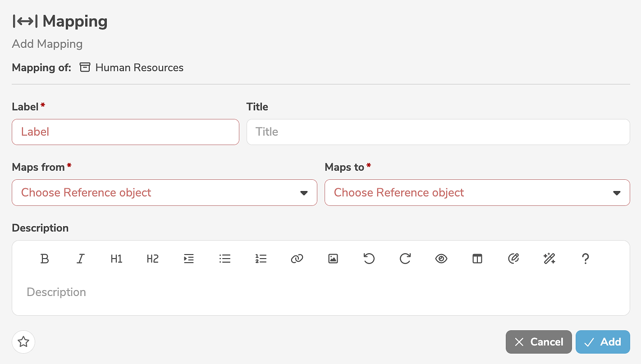Click into the Label input field

point(125,132)
